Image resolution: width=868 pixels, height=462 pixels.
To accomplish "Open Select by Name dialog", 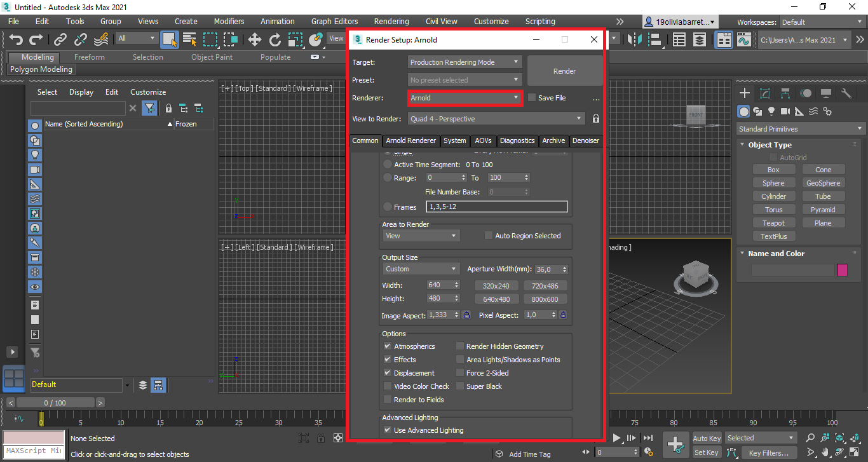I will [189, 40].
